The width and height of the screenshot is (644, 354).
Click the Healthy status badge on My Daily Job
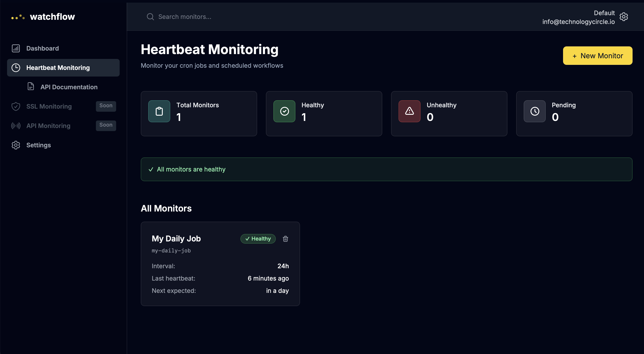pyautogui.click(x=258, y=239)
